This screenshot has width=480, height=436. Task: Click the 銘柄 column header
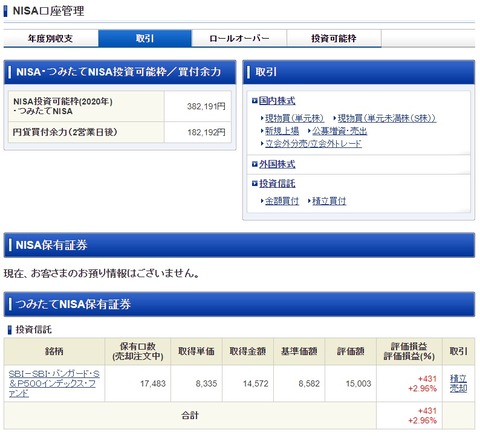pyautogui.click(x=54, y=351)
